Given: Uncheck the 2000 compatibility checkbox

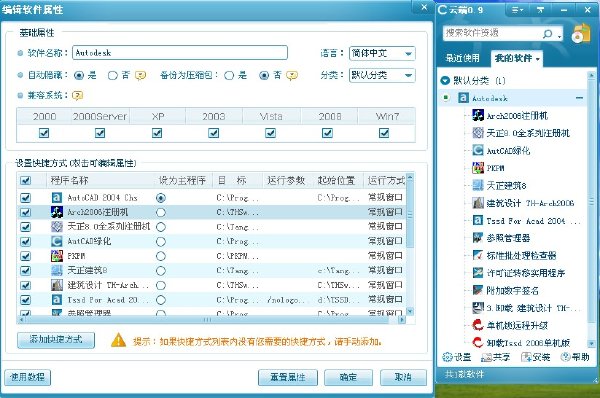Looking at the screenshot, I should click(x=44, y=133).
